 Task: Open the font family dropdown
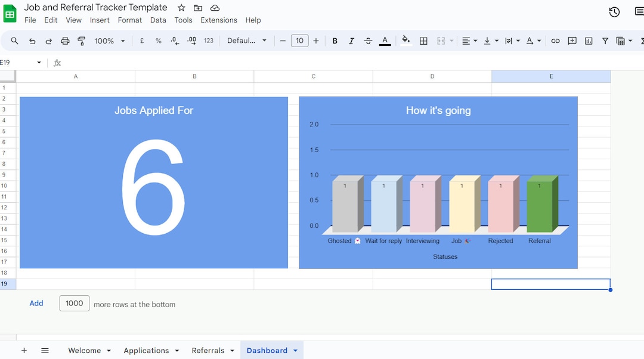pos(243,41)
